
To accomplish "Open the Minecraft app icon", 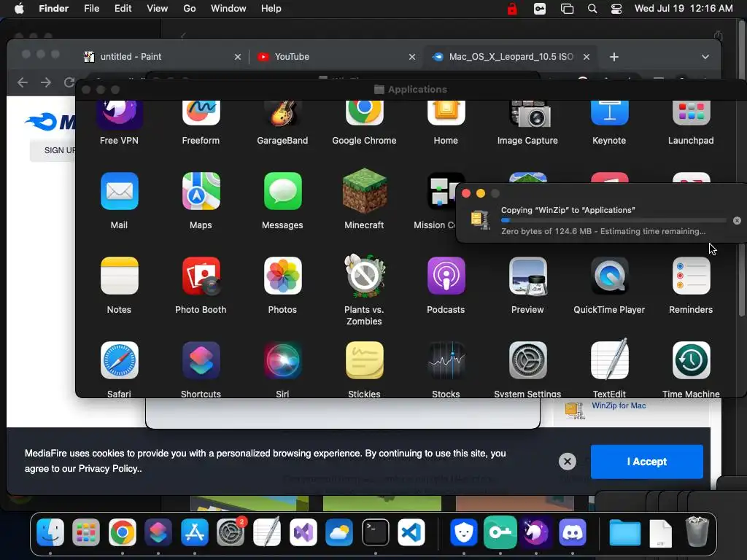I will [365, 191].
